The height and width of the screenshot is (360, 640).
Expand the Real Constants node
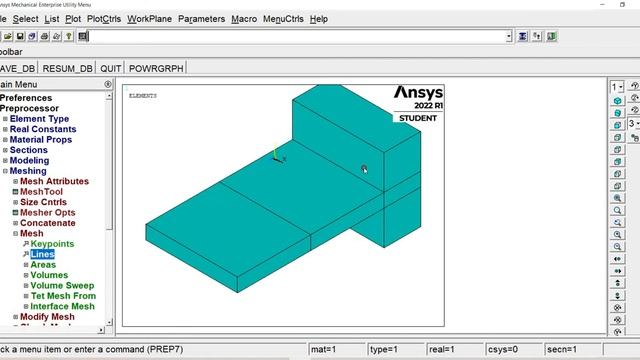point(5,129)
